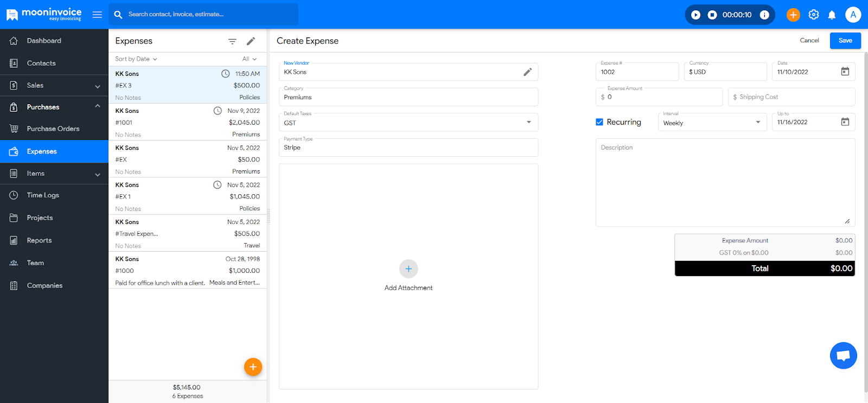Open the All filter dropdown
Image resolution: width=868 pixels, height=403 pixels.
250,59
